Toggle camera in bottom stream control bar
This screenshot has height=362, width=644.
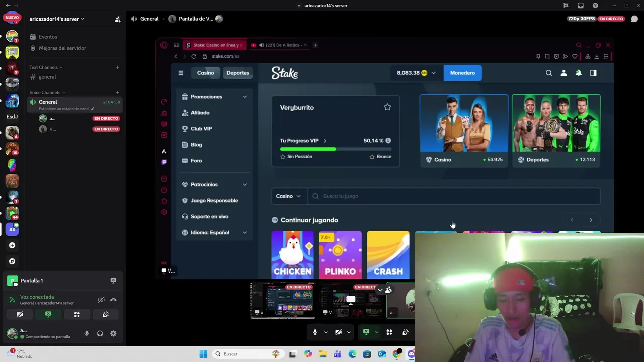338,332
